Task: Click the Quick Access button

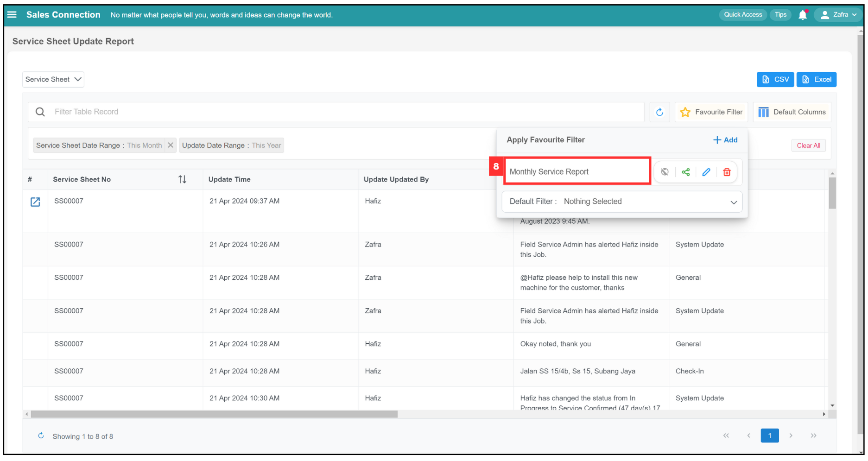Action: click(743, 15)
